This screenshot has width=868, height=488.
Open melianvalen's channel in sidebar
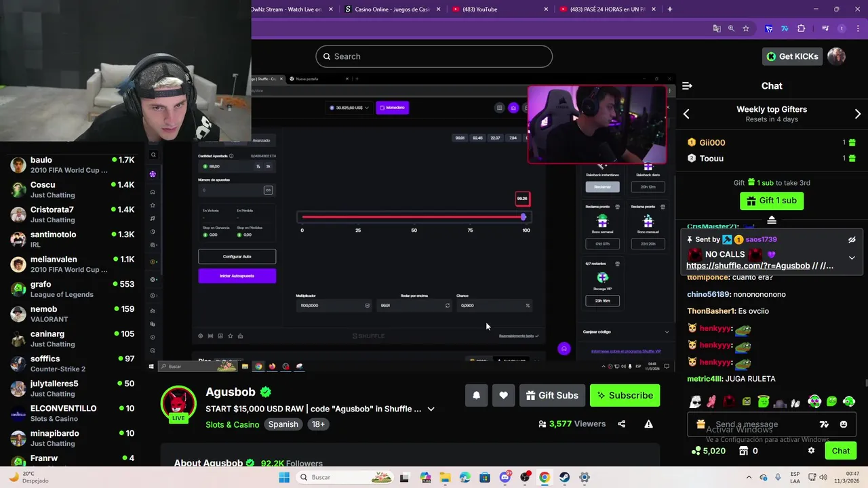coord(72,264)
